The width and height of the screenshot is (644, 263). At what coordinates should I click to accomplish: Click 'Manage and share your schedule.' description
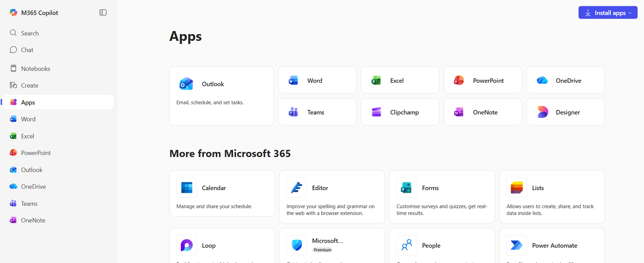[x=214, y=206]
